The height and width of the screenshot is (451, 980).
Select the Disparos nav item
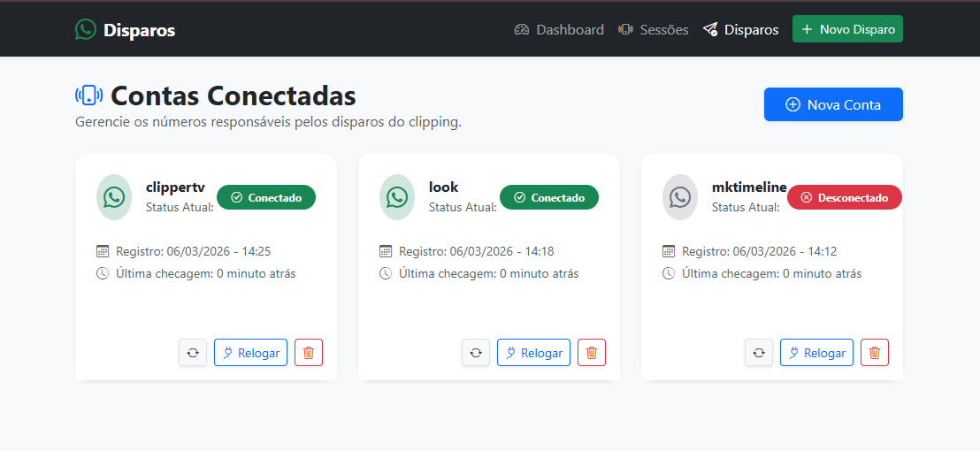[x=740, y=29]
